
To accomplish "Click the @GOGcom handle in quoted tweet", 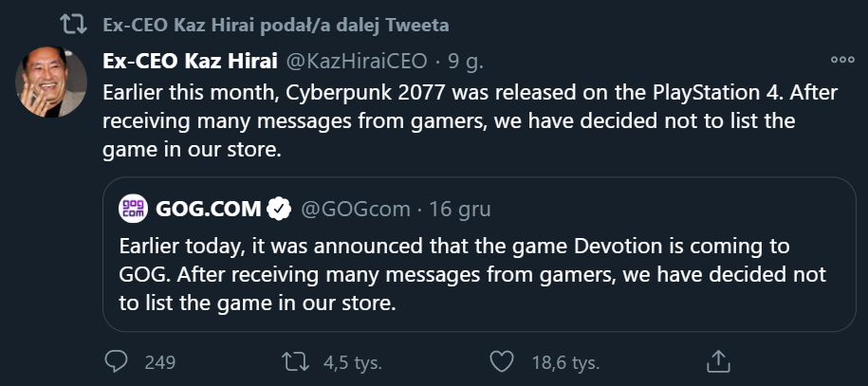I will [356, 208].
